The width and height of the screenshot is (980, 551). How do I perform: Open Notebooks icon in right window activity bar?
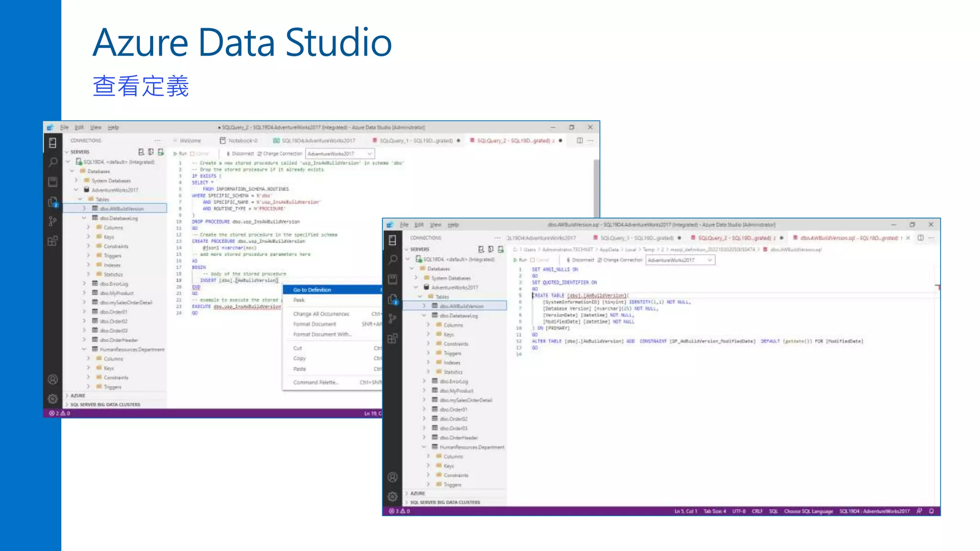click(392, 279)
